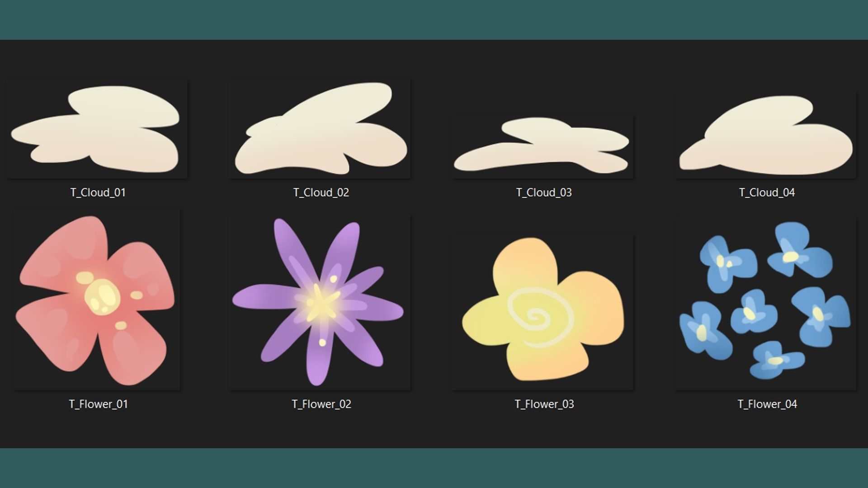This screenshot has height=488, width=868.
Task: Select the T_Cloud_02 cloud image
Action: pos(320,129)
